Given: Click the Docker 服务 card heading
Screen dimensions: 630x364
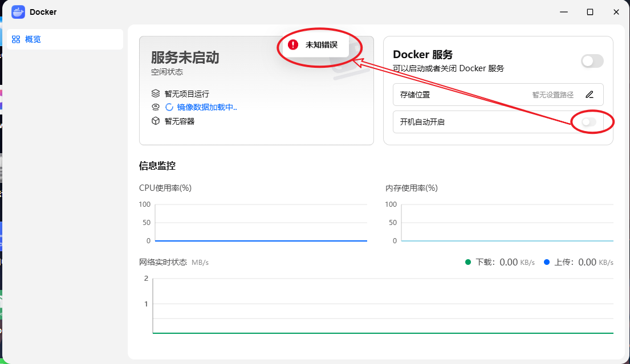Looking at the screenshot, I should point(422,54).
